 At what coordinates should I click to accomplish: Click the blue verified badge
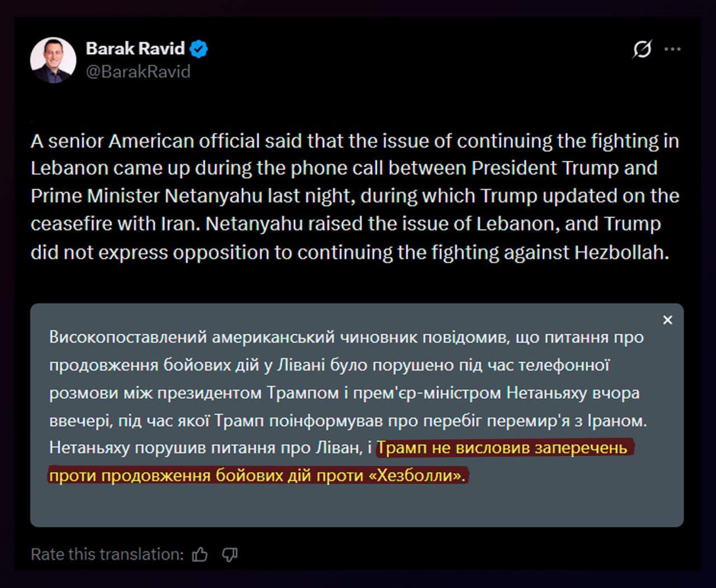[x=199, y=49]
